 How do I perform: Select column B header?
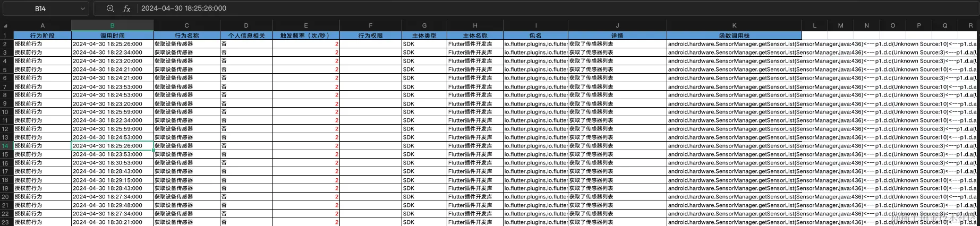112,25
